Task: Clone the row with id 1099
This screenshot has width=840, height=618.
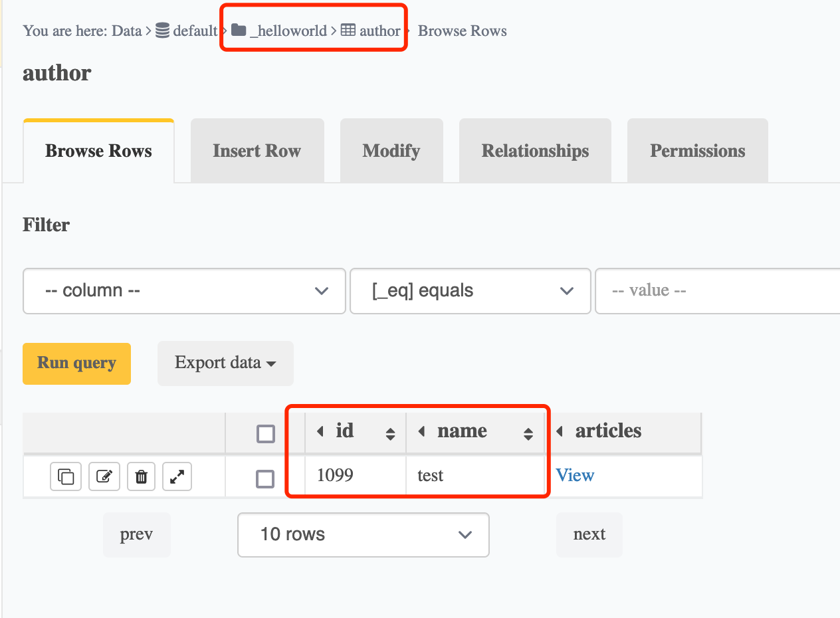Action: (66, 476)
